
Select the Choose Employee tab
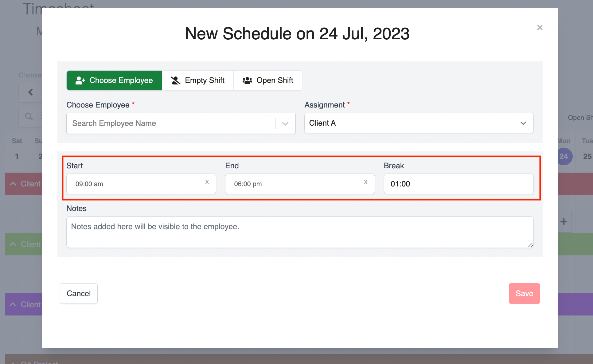tap(114, 80)
